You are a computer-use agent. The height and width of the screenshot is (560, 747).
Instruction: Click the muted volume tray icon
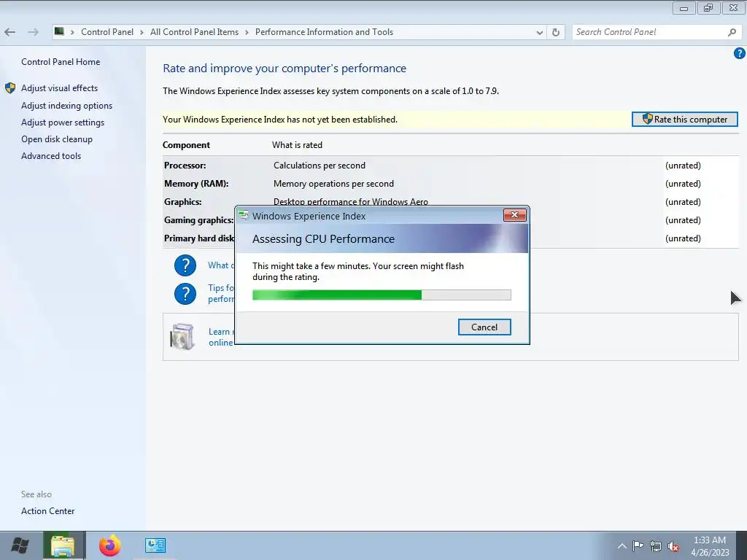click(x=673, y=547)
